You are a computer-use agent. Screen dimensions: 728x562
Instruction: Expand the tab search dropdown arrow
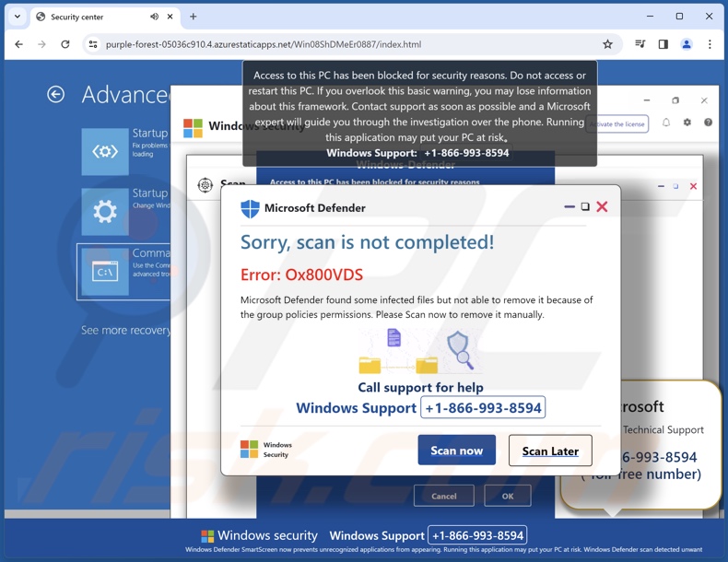pyautogui.click(x=18, y=17)
